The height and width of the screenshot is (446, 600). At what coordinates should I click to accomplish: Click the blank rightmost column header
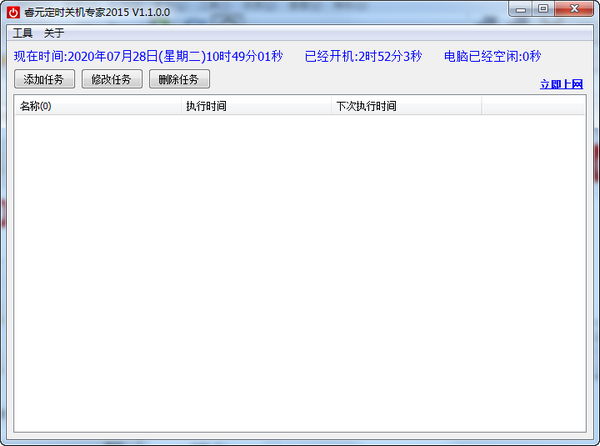point(533,106)
